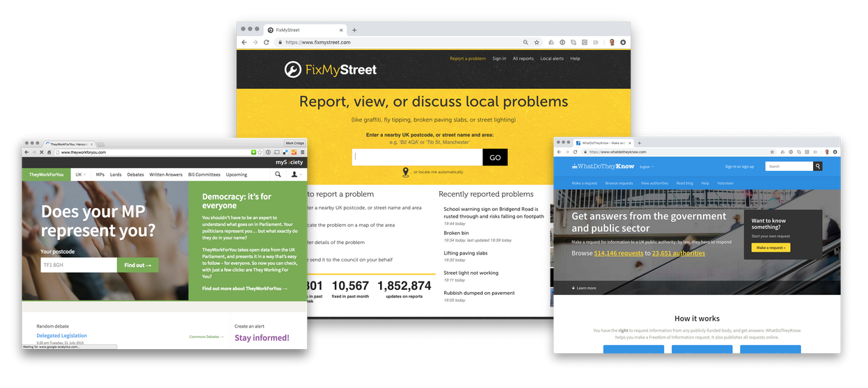The image size is (868, 388).
Task: Bookmark whatdotheyknow.com with the star icon
Action: (x=772, y=152)
